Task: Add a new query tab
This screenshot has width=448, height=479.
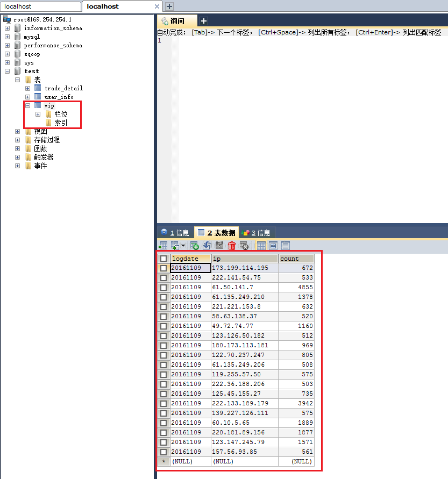Action: 204,21
